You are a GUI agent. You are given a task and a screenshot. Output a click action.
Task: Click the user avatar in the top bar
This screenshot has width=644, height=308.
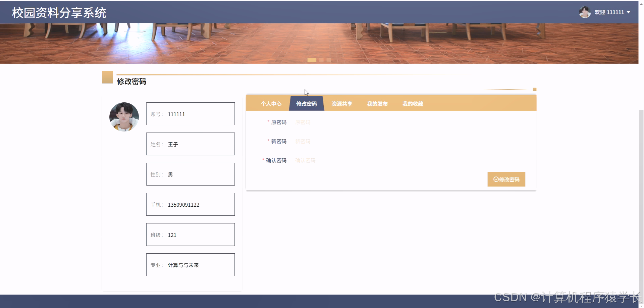pos(585,12)
